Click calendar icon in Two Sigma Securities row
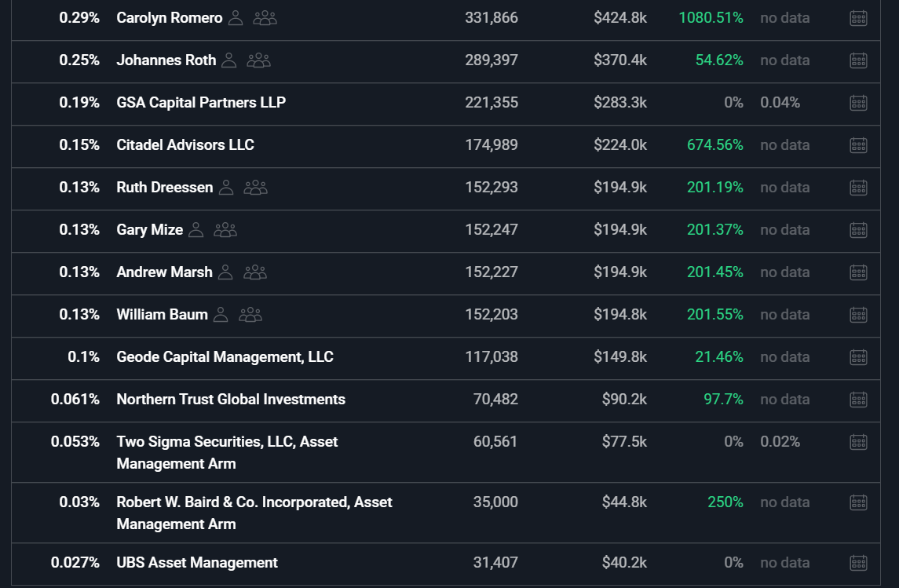 click(858, 442)
